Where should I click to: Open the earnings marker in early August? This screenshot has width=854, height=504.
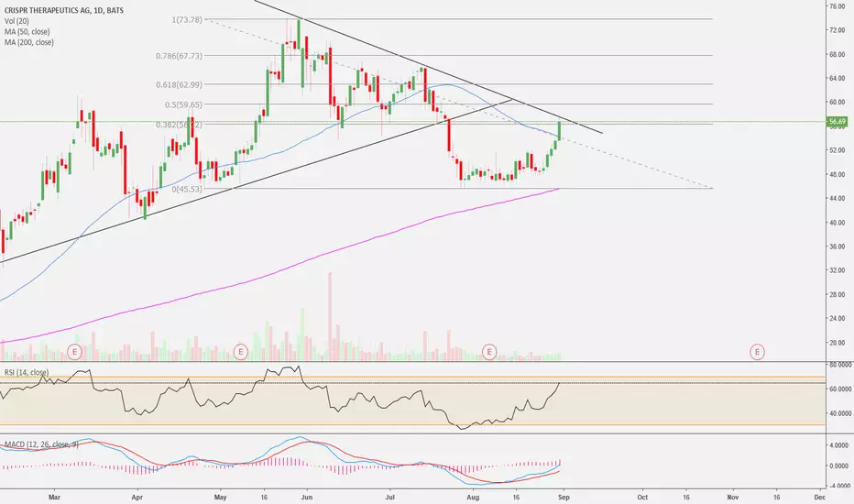point(489,352)
